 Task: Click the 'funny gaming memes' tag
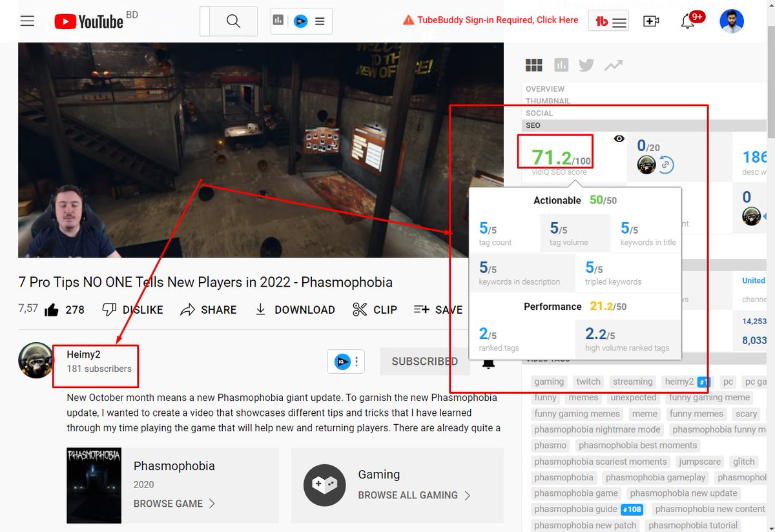pos(577,414)
